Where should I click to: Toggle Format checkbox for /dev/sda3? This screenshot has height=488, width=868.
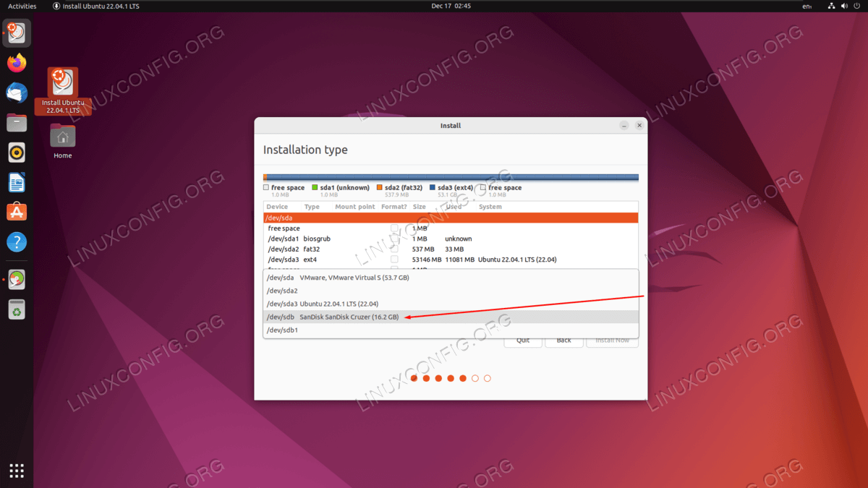pos(394,259)
